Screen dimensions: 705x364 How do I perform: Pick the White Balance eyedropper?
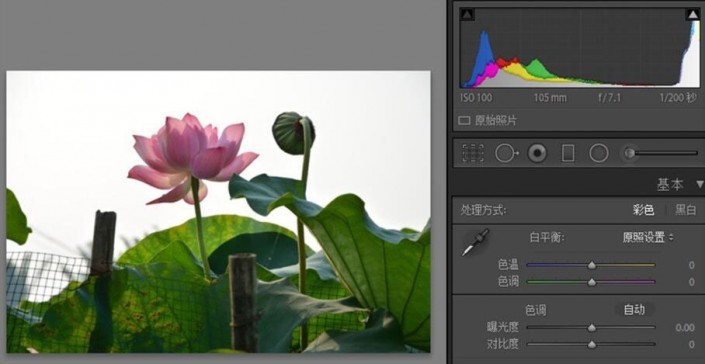[x=475, y=242]
